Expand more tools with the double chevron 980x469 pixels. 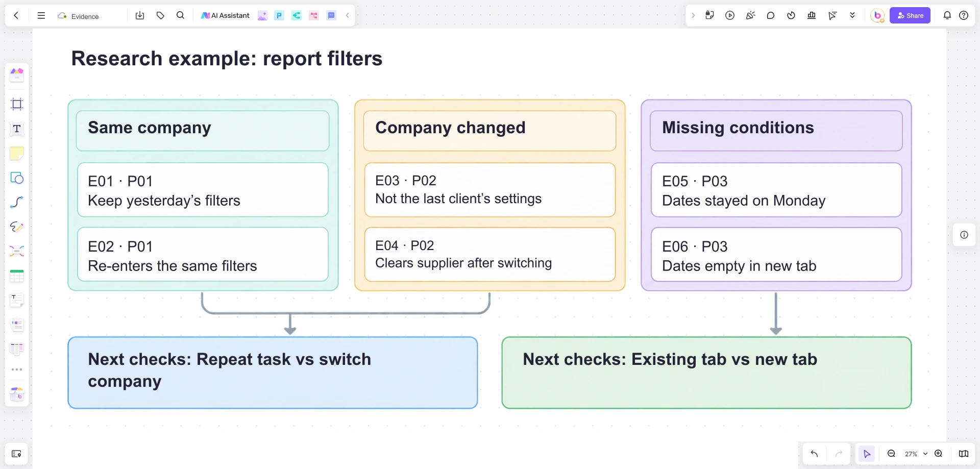click(852, 15)
